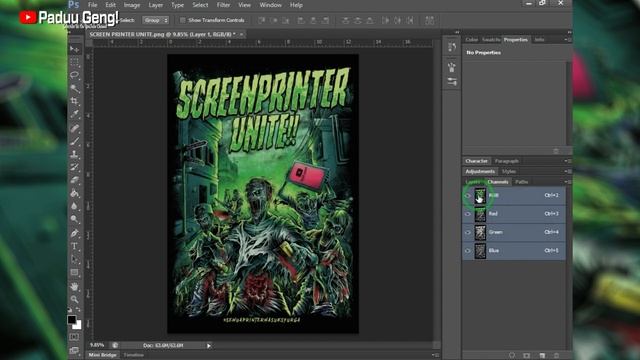This screenshot has height=360, width=640.
Task: Enable Show Transform Controls checkbox
Action: [182, 20]
